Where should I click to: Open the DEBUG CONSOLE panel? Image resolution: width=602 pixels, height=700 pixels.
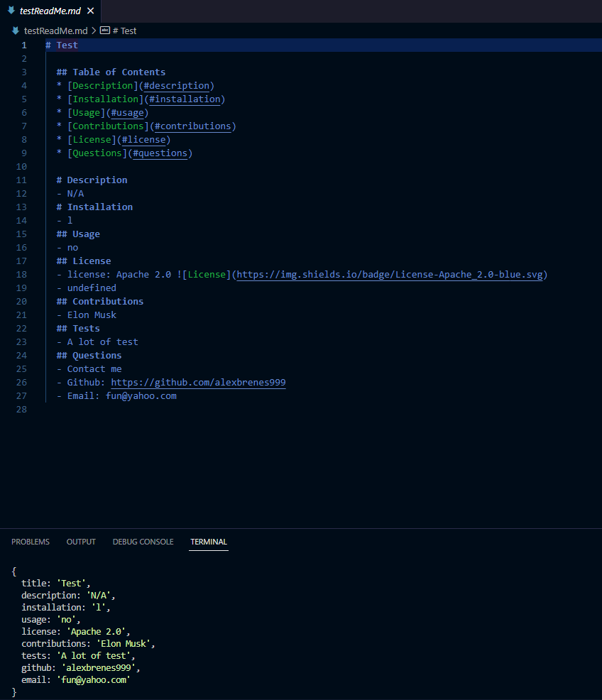pos(143,541)
